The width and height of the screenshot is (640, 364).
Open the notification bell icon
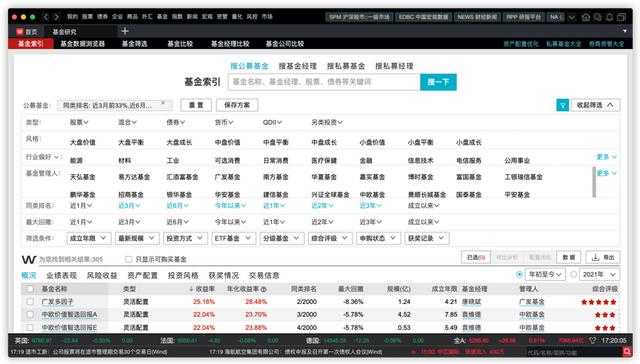(x=609, y=17)
